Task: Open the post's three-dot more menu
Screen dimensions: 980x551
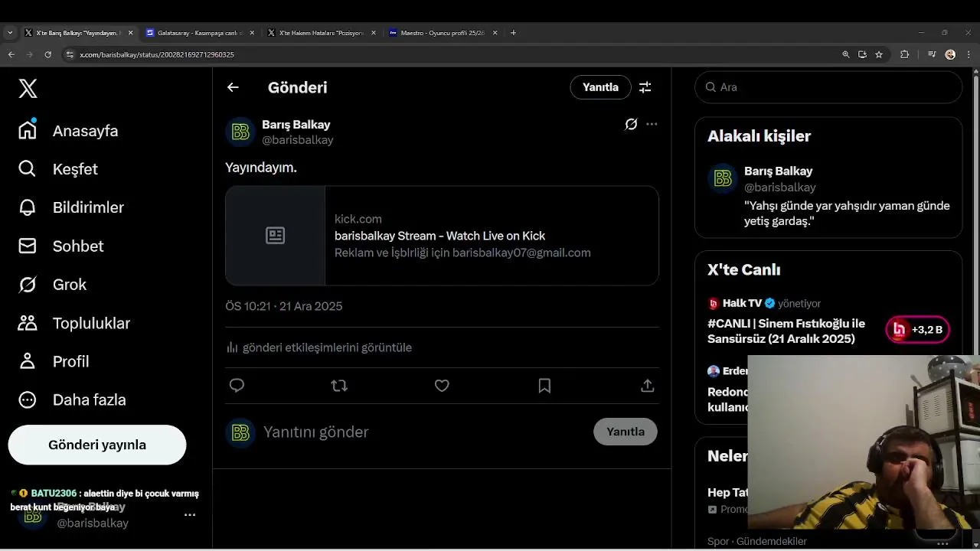Action: pyautogui.click(x=652, y=124)
